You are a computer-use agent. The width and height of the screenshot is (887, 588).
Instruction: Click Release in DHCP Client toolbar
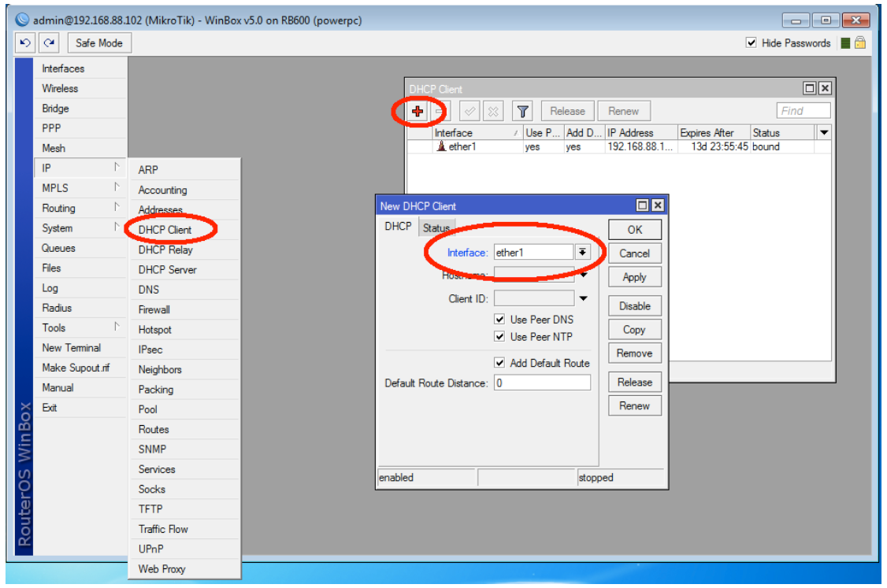(x=567, y=111)
